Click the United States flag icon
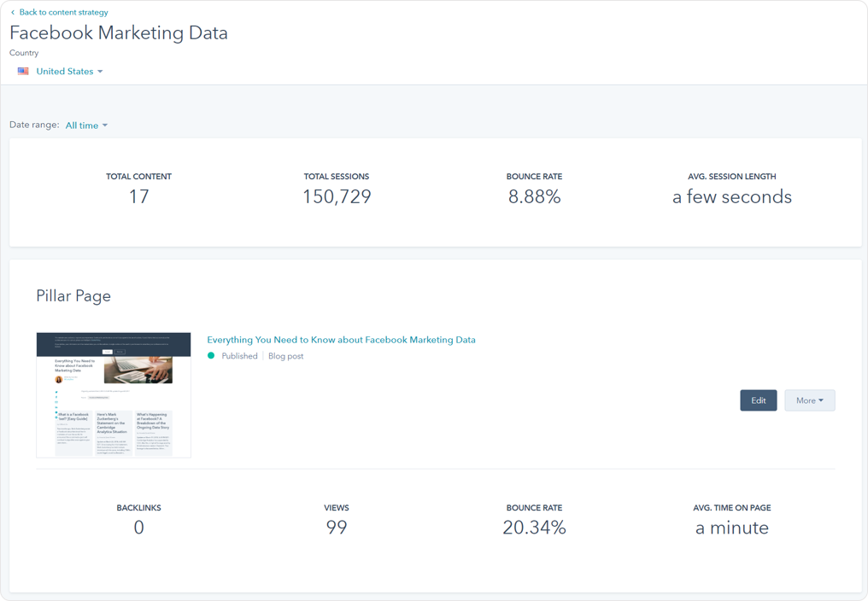The image size is (868, 601). pos(23,72)
